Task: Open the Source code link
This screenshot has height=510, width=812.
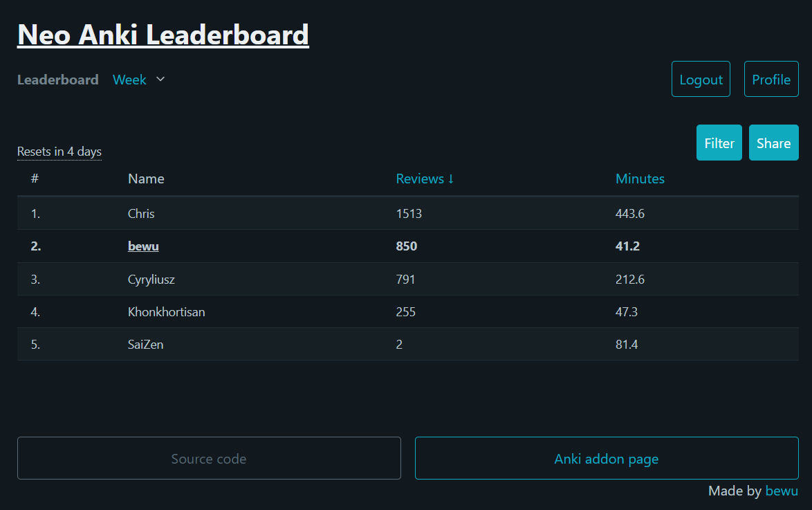Action: point(209,459)
